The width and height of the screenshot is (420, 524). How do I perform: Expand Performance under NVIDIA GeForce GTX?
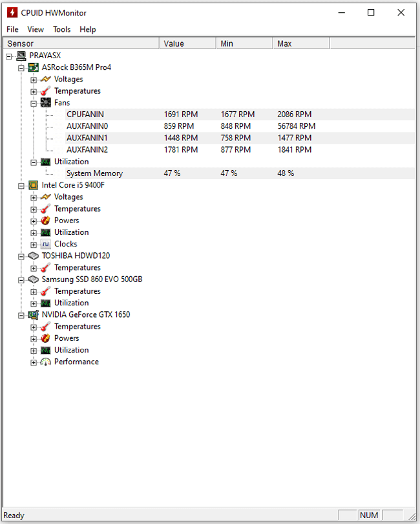click(34, 362)
